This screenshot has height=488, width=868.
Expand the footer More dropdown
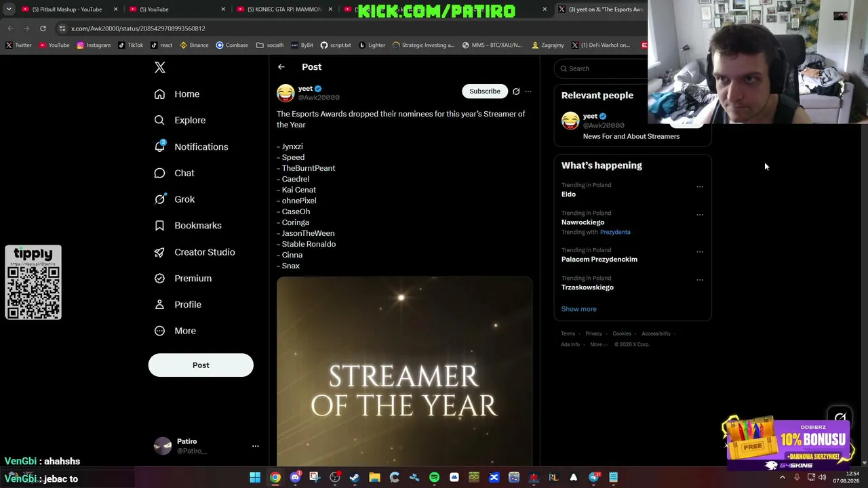(x=598, y=344)
